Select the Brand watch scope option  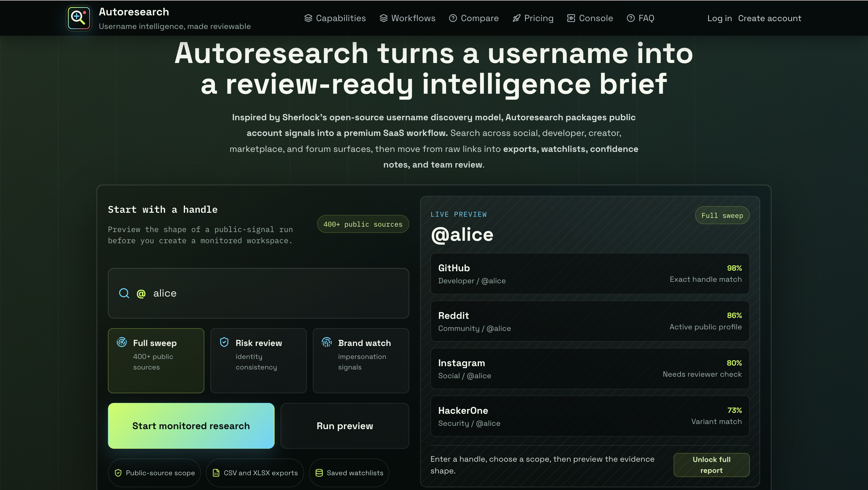(361, 361)
